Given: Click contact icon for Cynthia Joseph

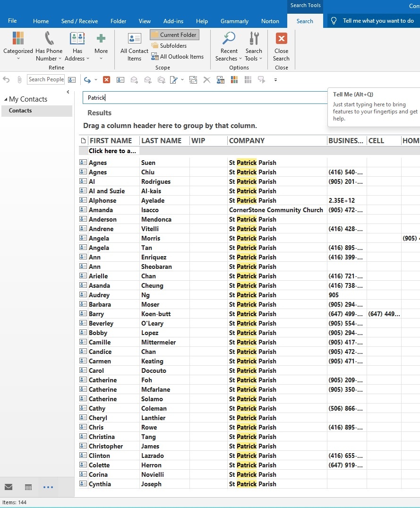Looking at the screenshot, I should (83, 484).
